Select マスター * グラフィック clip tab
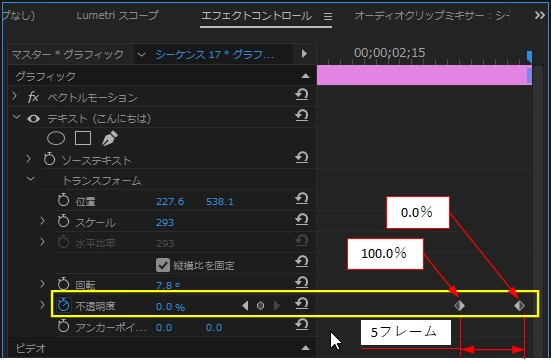Screen dimensions: 551x363 (68, 54)
